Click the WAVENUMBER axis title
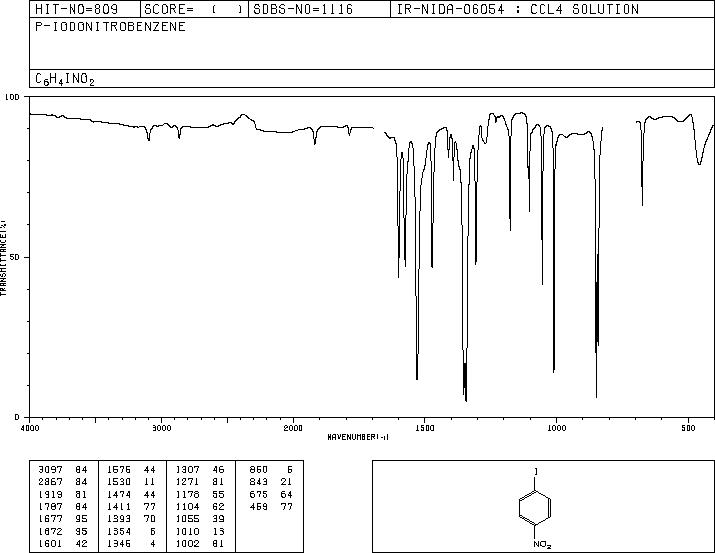 358,437
